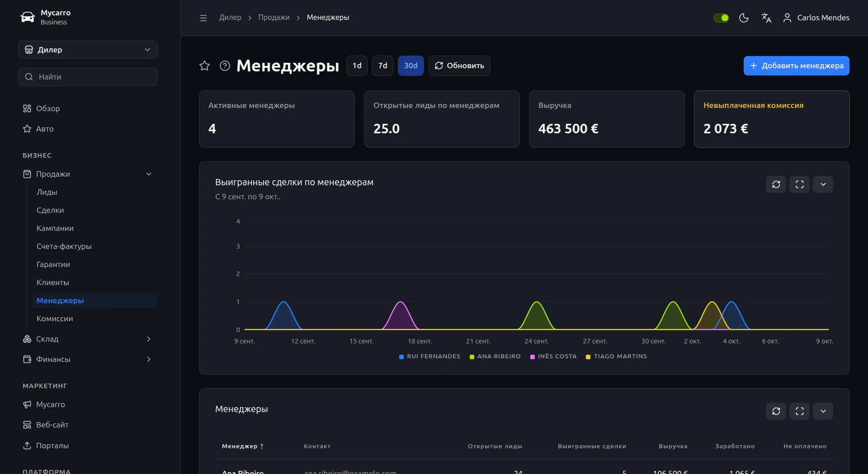Viewport: 868px width, 474px height.
Task: Click the Контакт column header
Action: 317,446
